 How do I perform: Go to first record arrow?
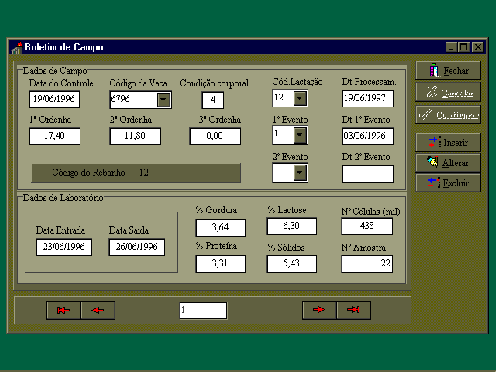(63, 311)
